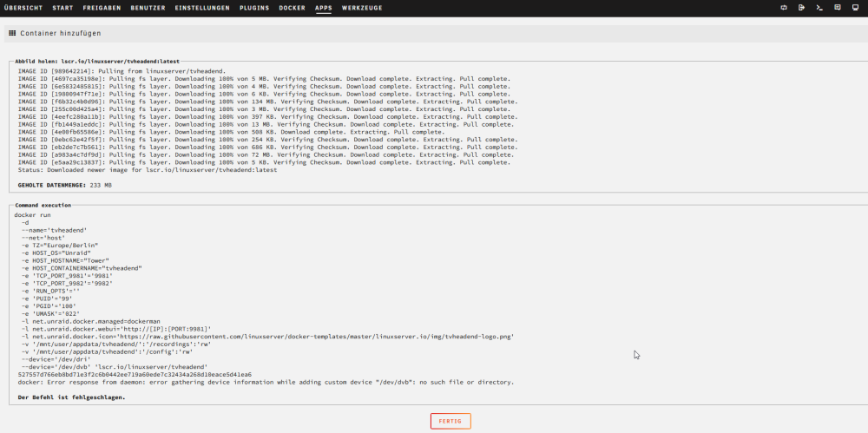Open the Plugins menu
Image resolution: width=868 pixels, height=433 pixels.
pos(254,9)
